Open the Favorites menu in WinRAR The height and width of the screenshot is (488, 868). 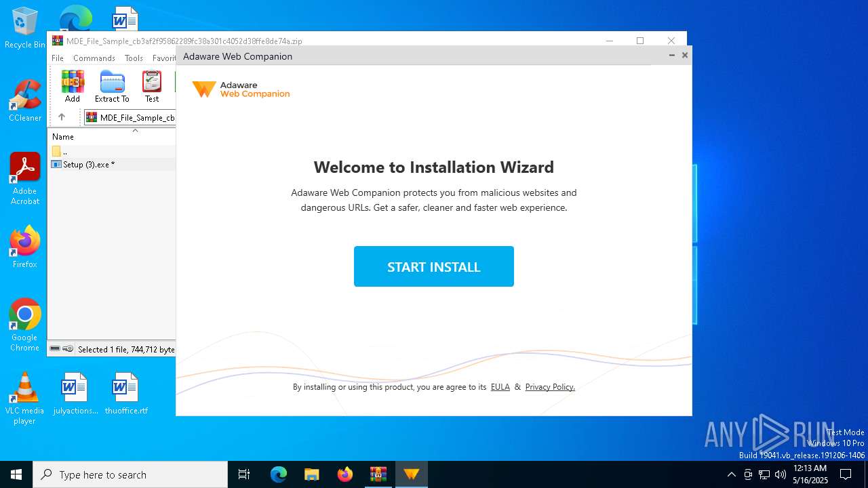[x=163, y=58]
